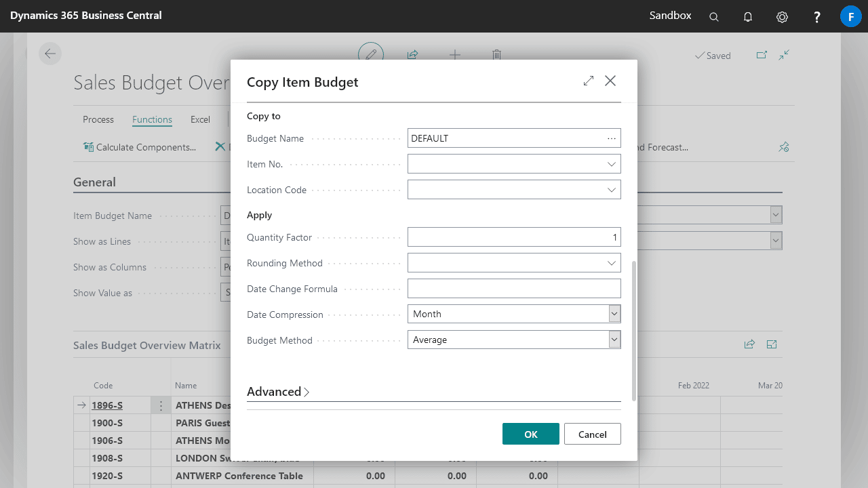Expand the Advanced section
This screenshot has height=488, width=868.
[x=278, y=392]
